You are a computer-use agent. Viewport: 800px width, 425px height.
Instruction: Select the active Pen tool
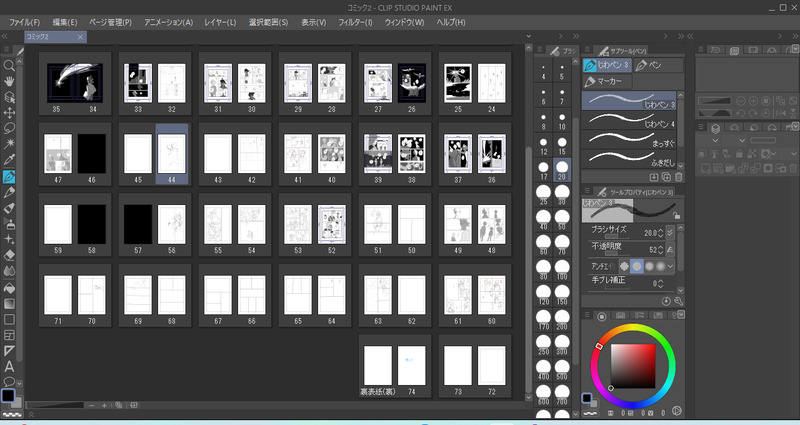(x=9, y=177)
